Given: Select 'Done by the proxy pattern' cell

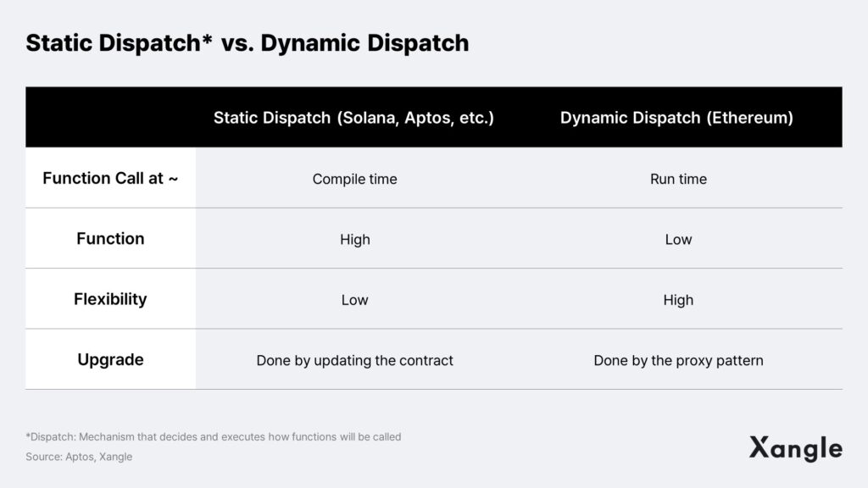Looking at the screenshot, I should (x=678, y=361).
